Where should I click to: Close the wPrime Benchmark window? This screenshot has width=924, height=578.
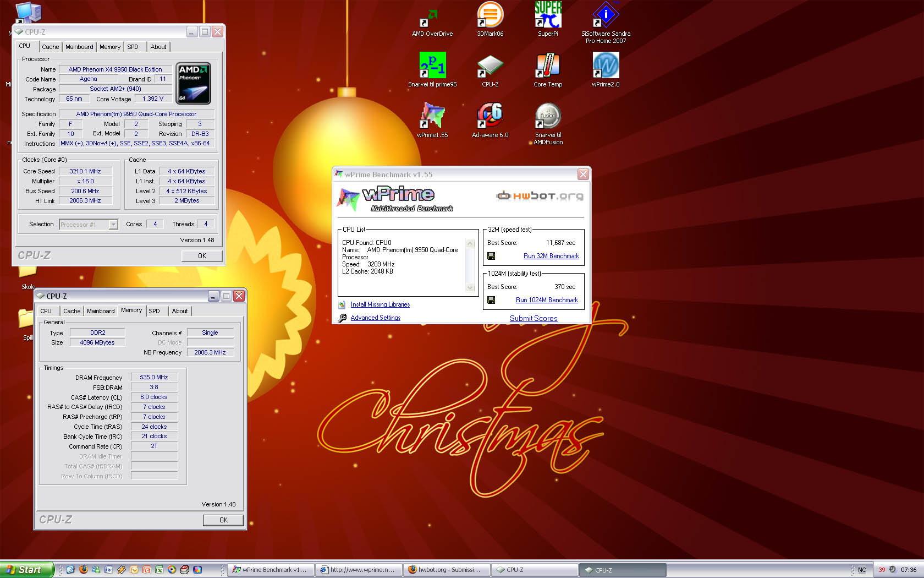583,175
